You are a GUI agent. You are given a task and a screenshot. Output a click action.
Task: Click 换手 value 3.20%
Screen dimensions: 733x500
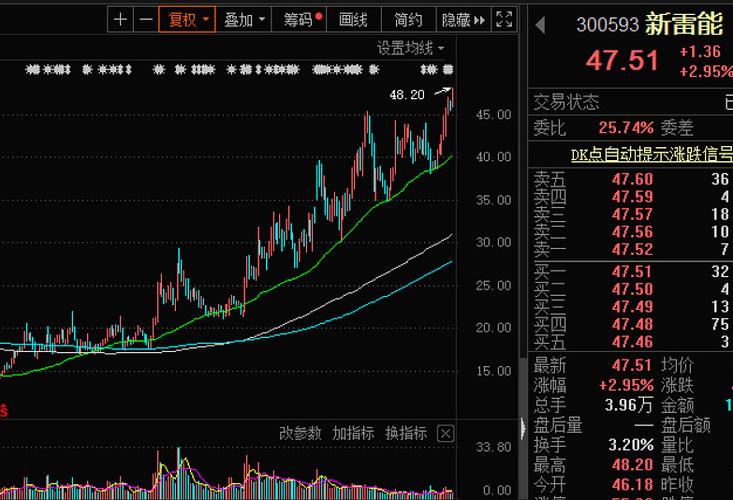point(631,444)
